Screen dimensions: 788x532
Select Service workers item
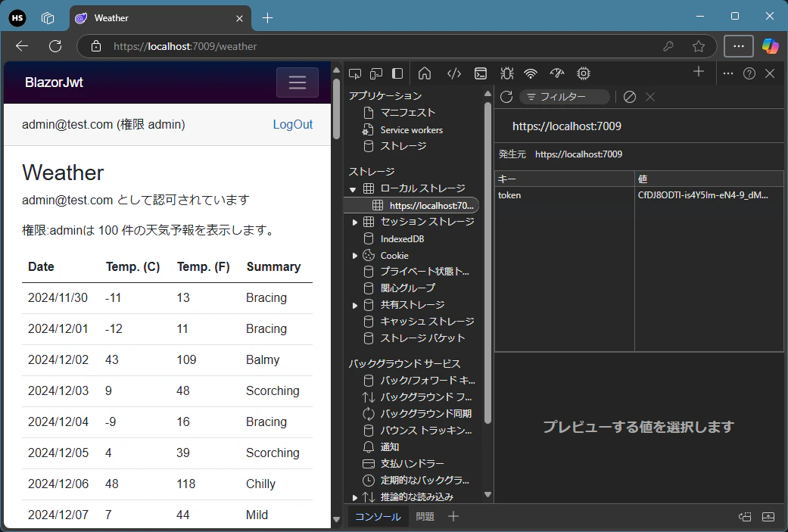pos(412,129)
